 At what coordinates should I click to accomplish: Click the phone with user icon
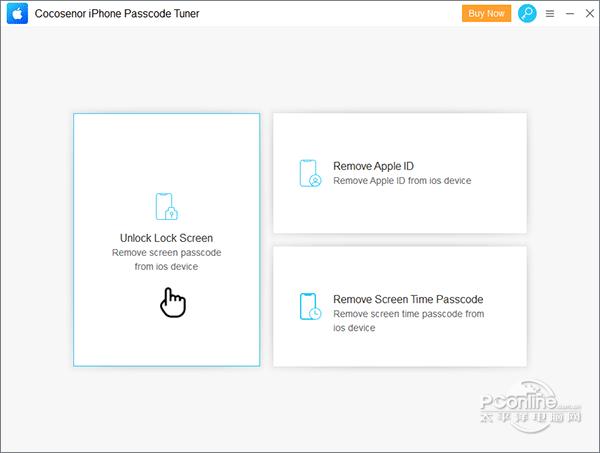(310, 173)
